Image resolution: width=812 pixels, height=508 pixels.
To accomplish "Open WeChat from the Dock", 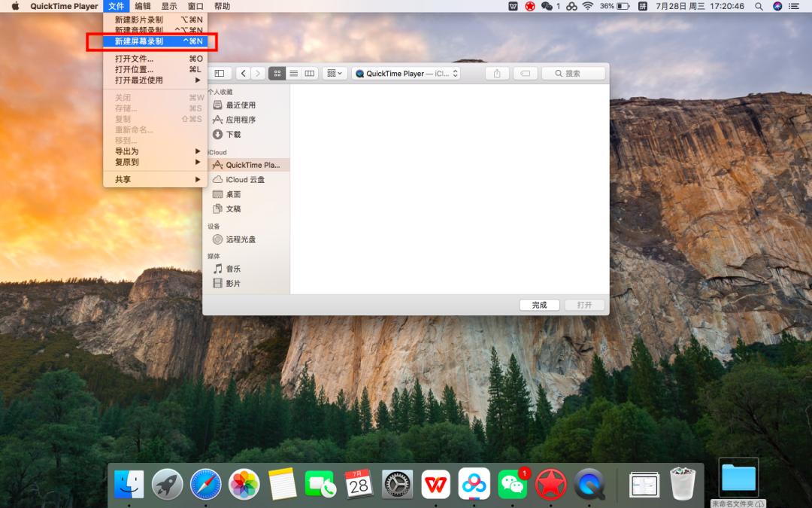I will point(513,485).
